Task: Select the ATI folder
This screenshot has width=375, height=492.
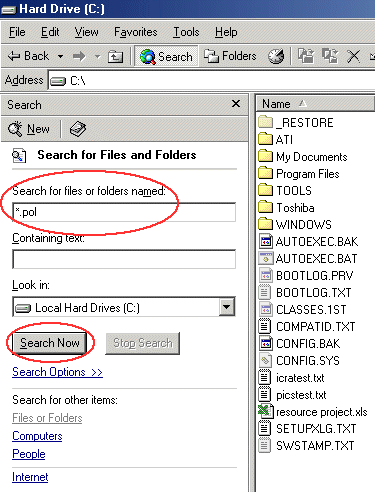Action: (x=275, y=139)
